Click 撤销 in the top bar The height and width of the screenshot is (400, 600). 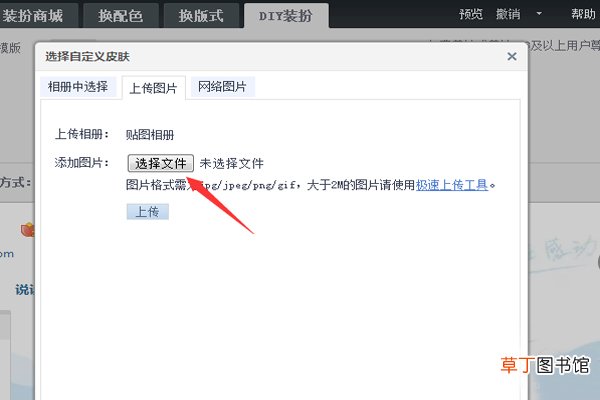508,15
